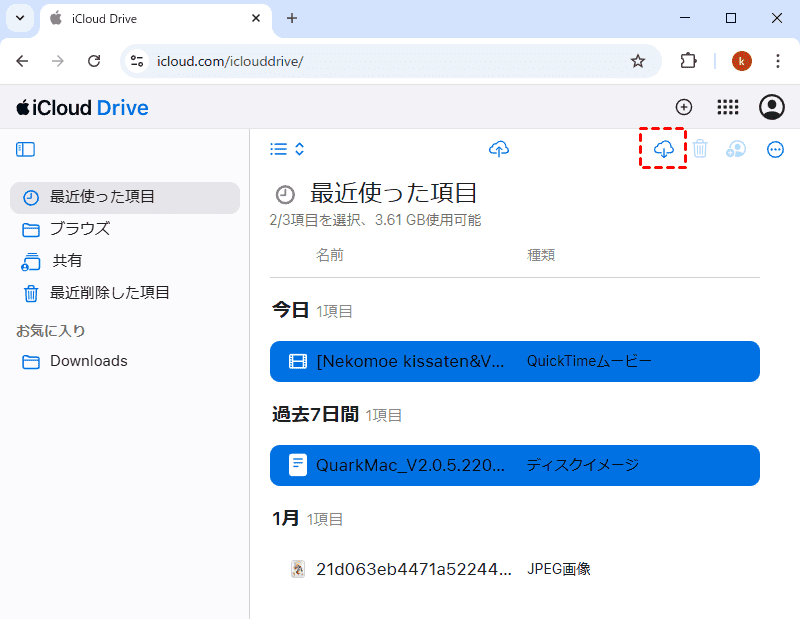
Task: Toggle the sidebar panel icon
Action: click(x=26, y=149)
